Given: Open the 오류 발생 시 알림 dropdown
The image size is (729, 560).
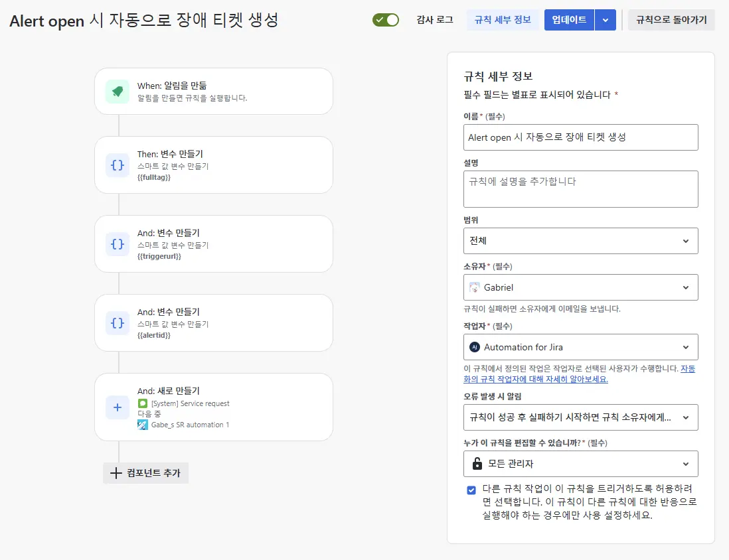Looking at the screenshot, I should pos(581,417).
